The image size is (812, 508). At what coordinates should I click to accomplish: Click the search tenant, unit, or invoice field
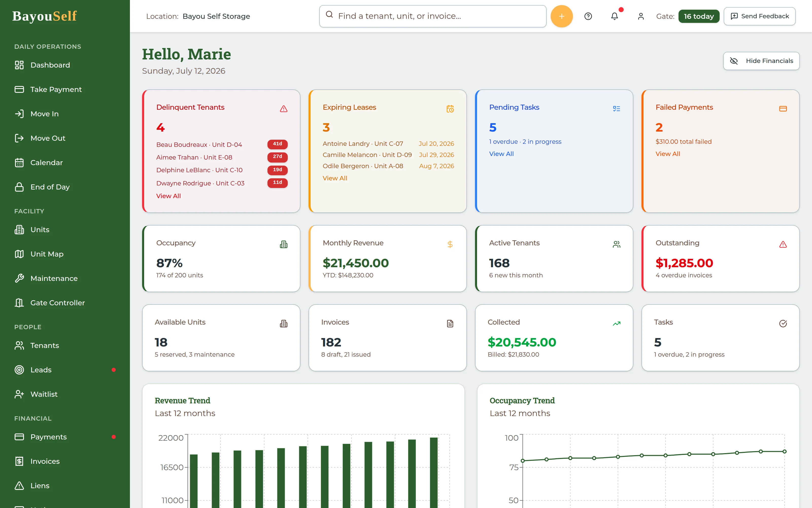432,16
